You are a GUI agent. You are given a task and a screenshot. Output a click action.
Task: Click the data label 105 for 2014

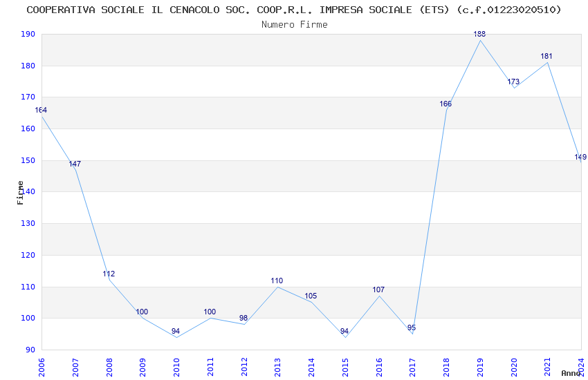click(x=311, y=296)
